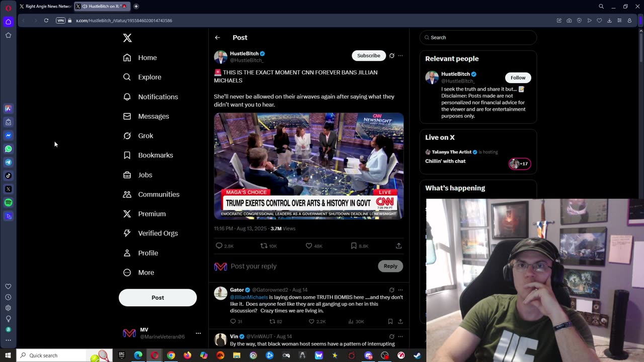The height and width of the screenshot is (362, 644).
Task: Open Bookmarks page
Action: coord(148,155)
